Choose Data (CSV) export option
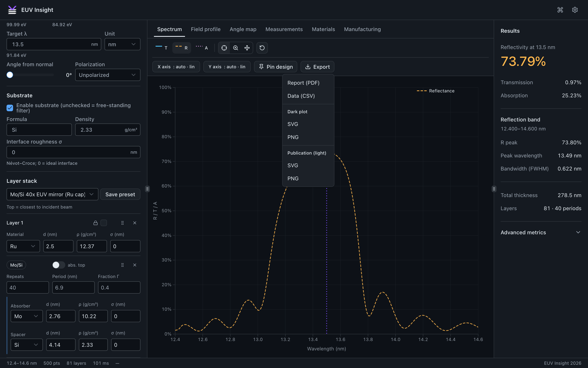Viewport: 588px width, 368px height. [308, 96]
